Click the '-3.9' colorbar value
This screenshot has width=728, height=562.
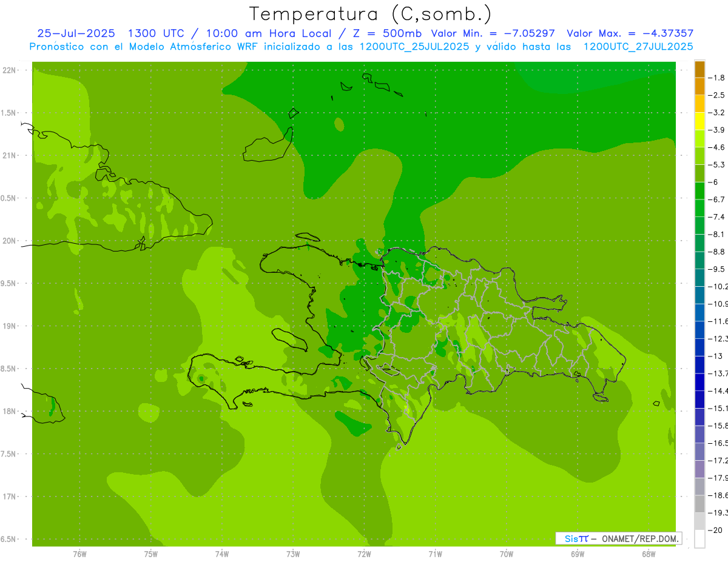click(717, 130)
